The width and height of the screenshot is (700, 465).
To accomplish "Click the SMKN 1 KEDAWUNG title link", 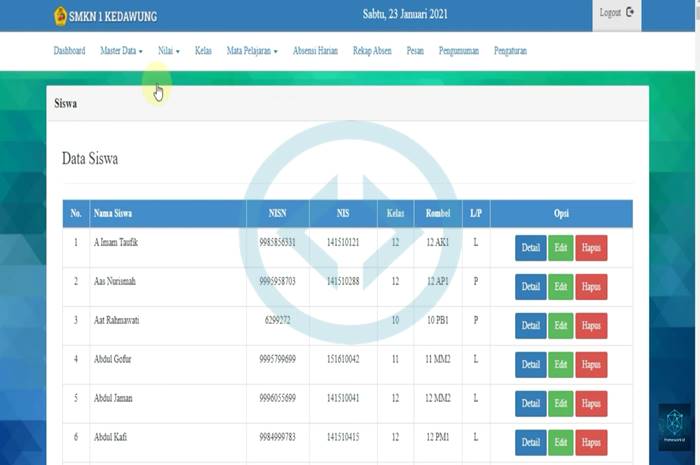I will click(x=112, y=17).
